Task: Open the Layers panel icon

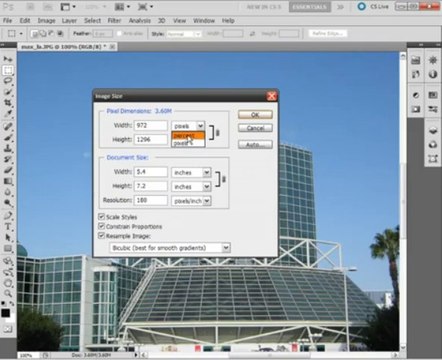Action: (433, 131)
